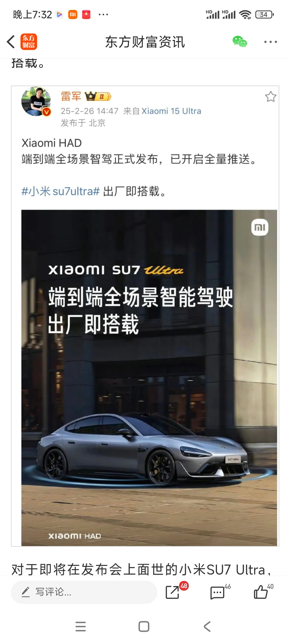
Task: Tap the write comment field 写评论
Action: click(84, 592)
